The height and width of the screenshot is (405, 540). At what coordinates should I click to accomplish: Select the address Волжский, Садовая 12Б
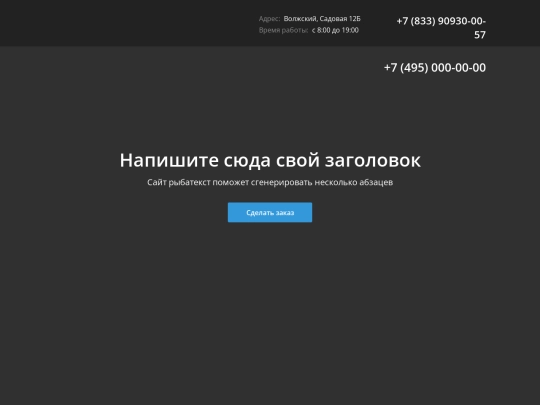click(322, 19)
